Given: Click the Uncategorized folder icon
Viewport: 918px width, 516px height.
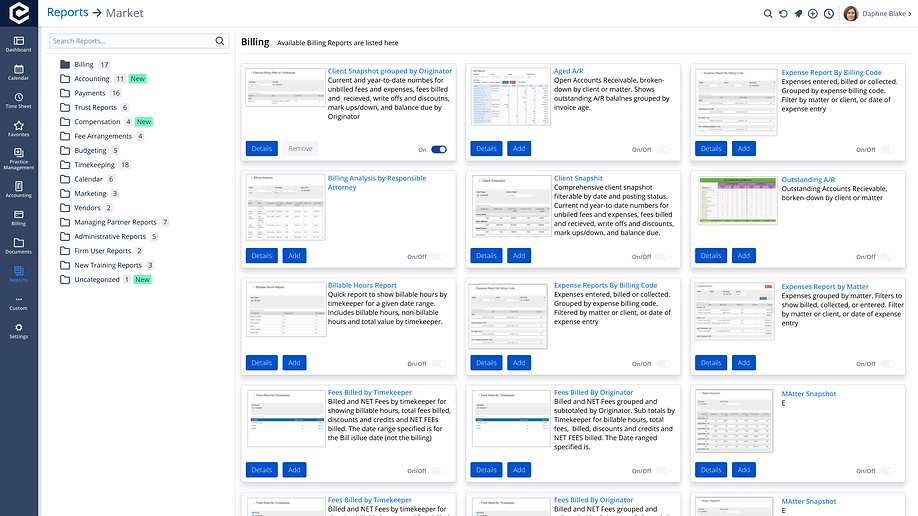Looking at the screenshot, I should pos(65,279).
